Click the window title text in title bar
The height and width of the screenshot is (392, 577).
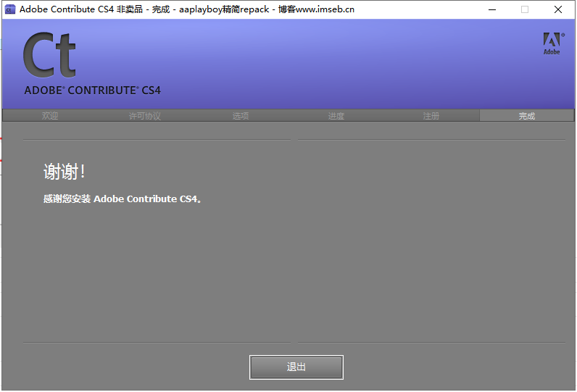187,9
